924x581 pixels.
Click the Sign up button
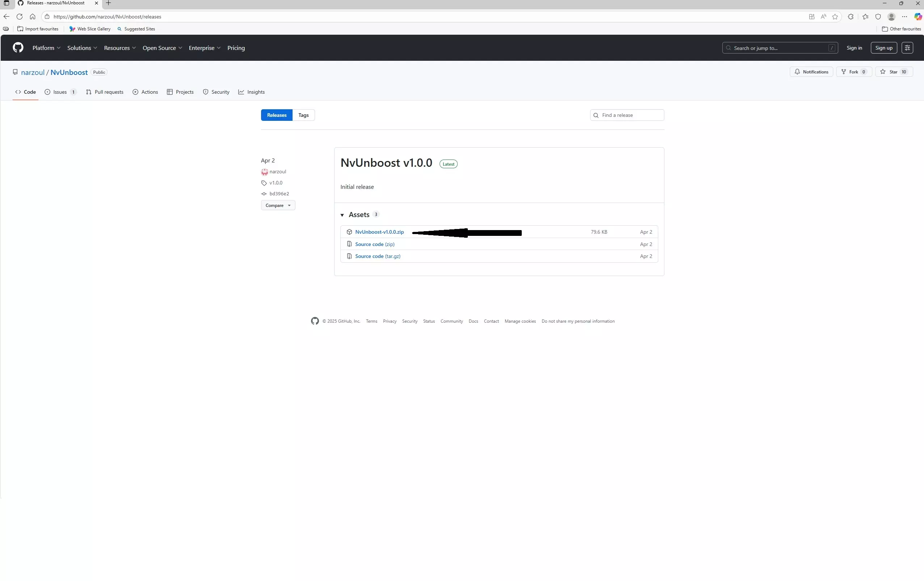coord(883,48)
